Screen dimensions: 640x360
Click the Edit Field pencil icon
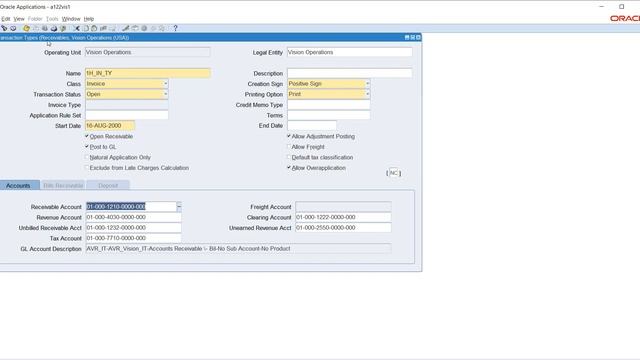126,28
